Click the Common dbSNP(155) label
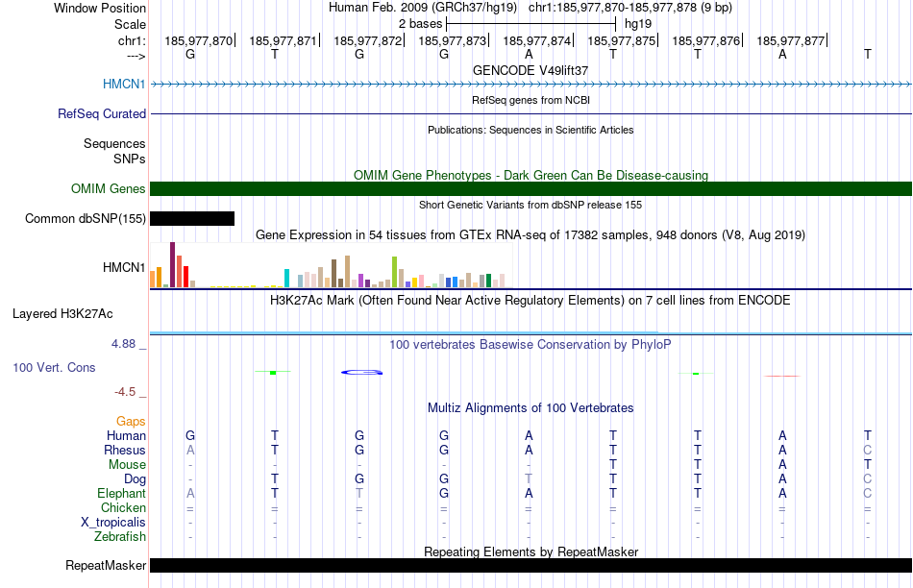 (x=86, y=218)
